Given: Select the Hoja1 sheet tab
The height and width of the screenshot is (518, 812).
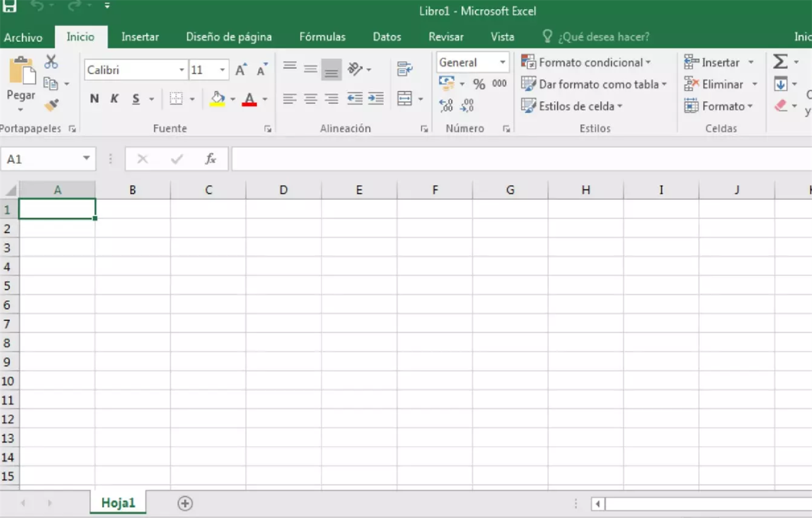Looking at the screenshot, I should click(x=118, y=502).
